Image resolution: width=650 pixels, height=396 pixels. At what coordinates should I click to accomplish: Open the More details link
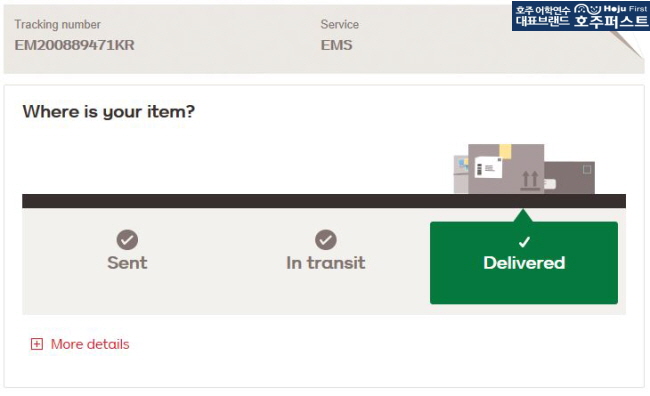90,344
